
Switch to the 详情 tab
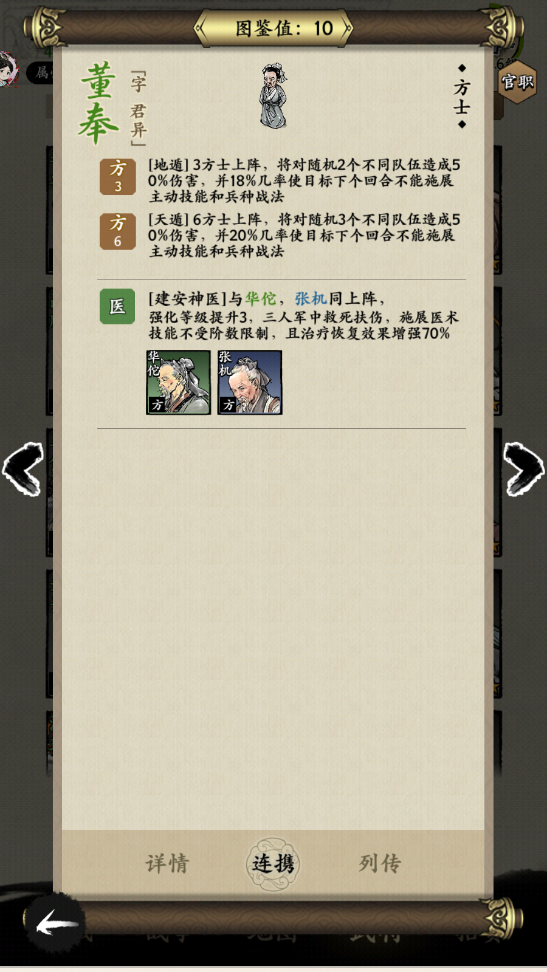pos(167,863)
